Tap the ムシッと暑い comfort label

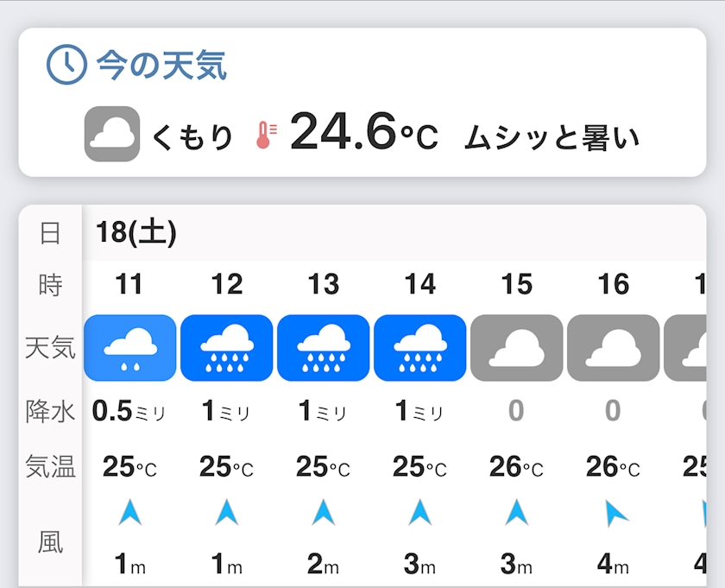click(x=552, y=136)
